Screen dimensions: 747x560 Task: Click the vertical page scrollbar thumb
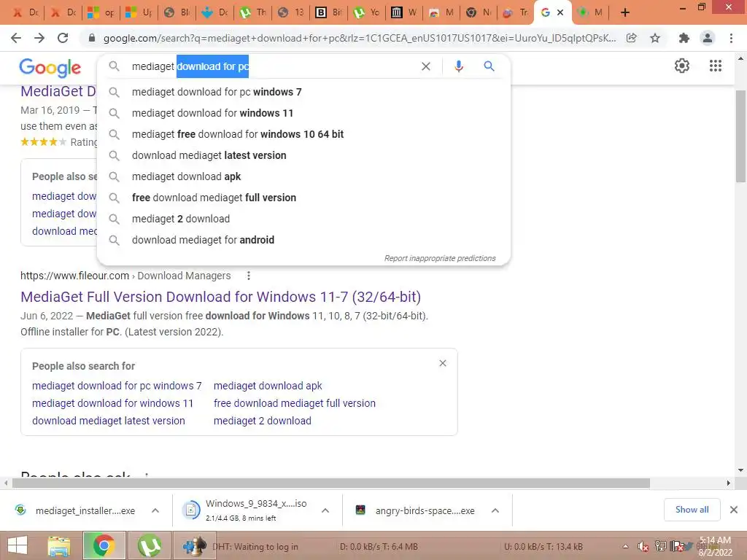[x=740, y=136]
